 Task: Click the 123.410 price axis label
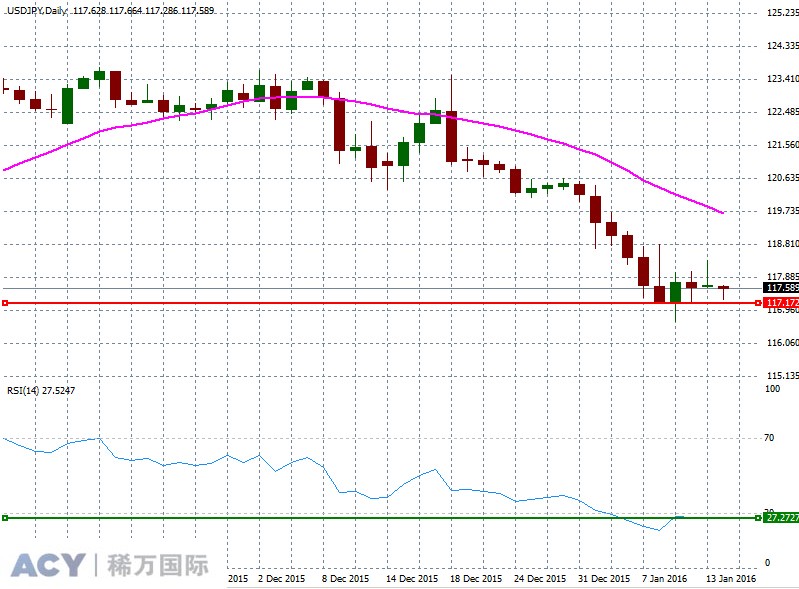click(x=783, y=78)
